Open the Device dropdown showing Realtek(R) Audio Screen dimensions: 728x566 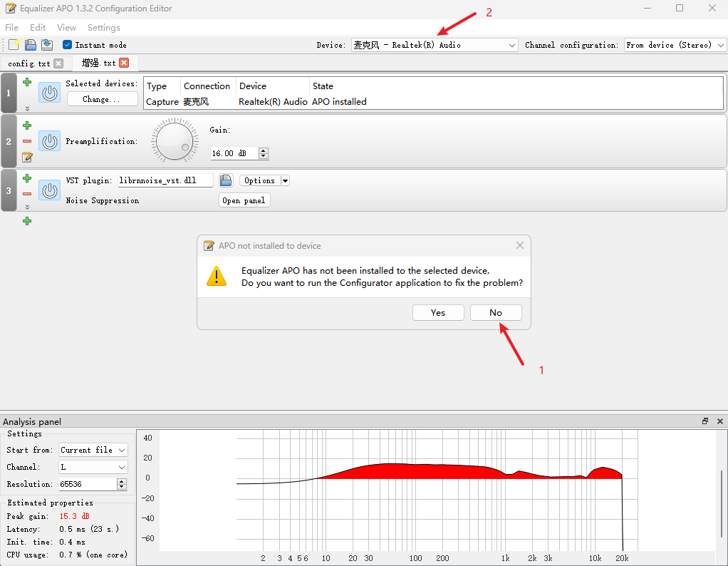(435, 45)
